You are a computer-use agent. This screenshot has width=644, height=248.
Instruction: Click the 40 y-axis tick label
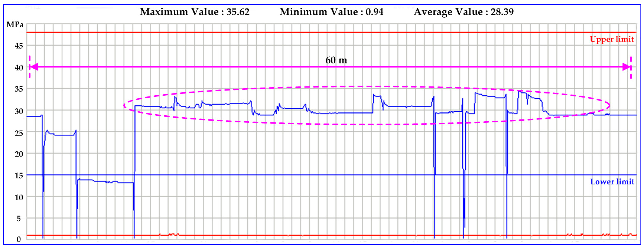pyautogui.click(x=19, y=68)
